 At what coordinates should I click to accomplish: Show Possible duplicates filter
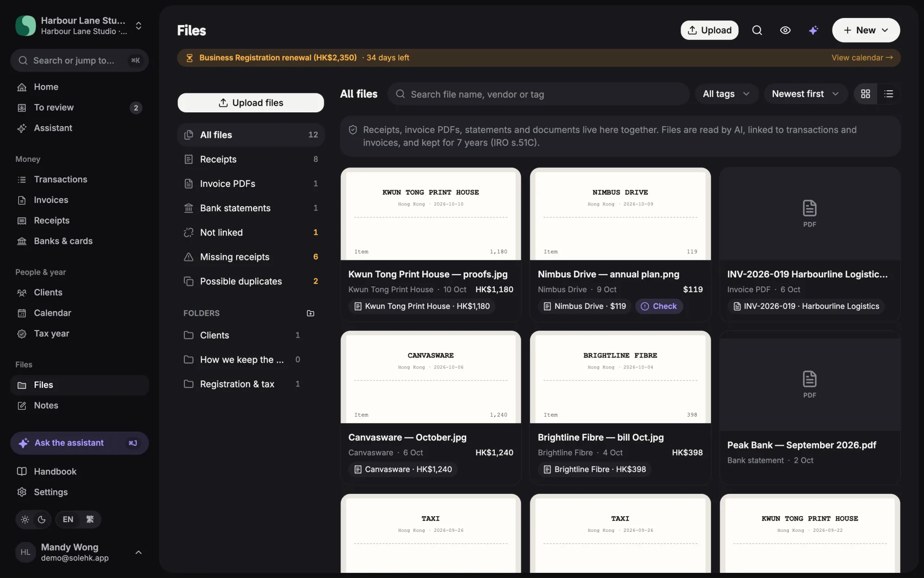tap(250, 282)
